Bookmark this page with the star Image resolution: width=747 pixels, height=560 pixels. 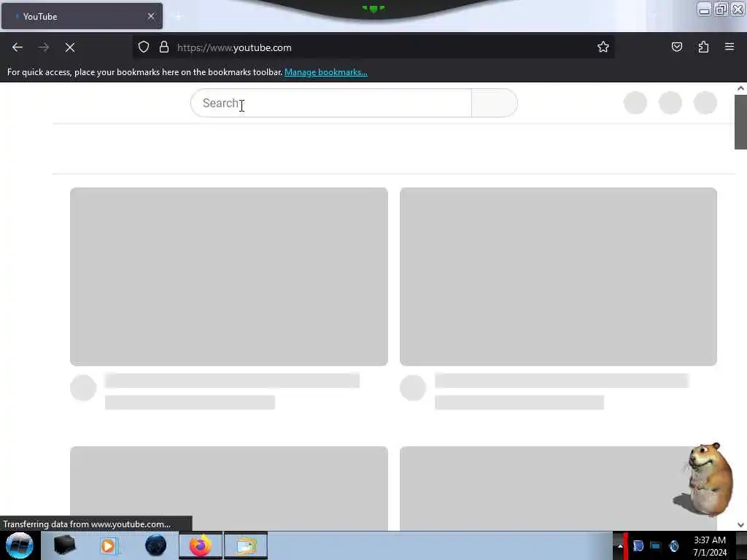[x=603, y=47]
